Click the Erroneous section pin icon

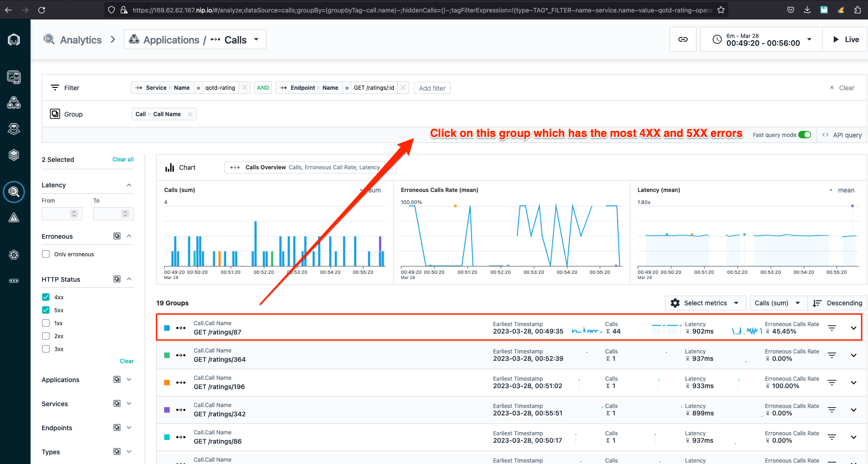pos(117,236)
